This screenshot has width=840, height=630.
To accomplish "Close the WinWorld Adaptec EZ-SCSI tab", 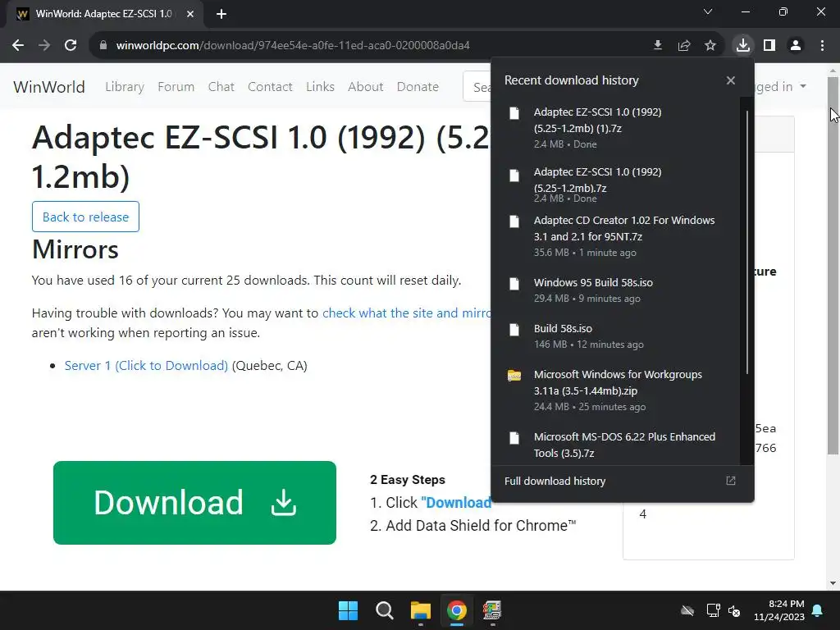I will pyautogui.click(x=190, y=14).
